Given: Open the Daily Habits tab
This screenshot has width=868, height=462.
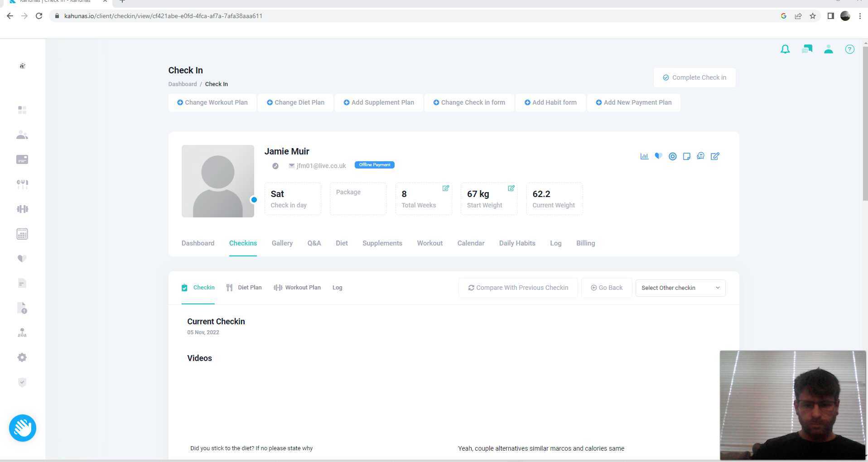Looking at the screenshot, I should [x=517, y=243].
